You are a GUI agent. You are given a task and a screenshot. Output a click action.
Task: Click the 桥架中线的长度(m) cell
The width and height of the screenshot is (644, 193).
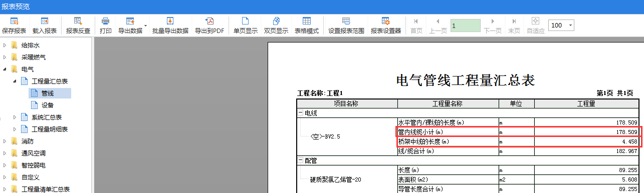[448, 141]
